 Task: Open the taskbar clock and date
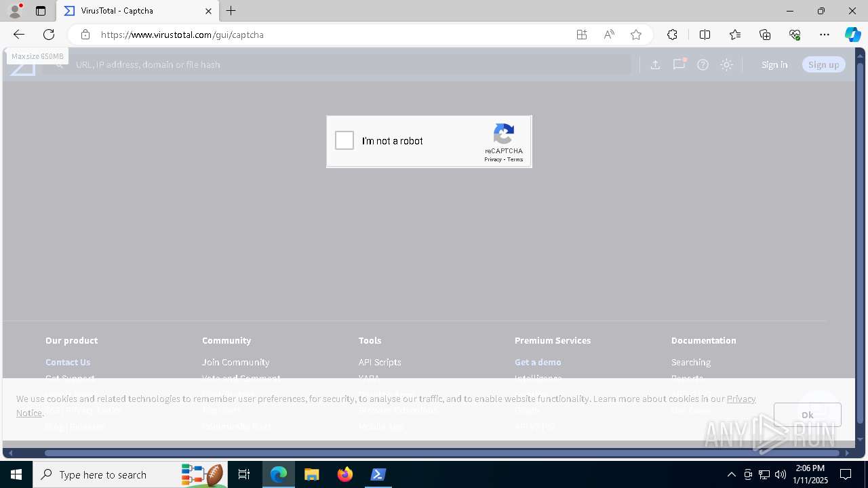(810, 474)
